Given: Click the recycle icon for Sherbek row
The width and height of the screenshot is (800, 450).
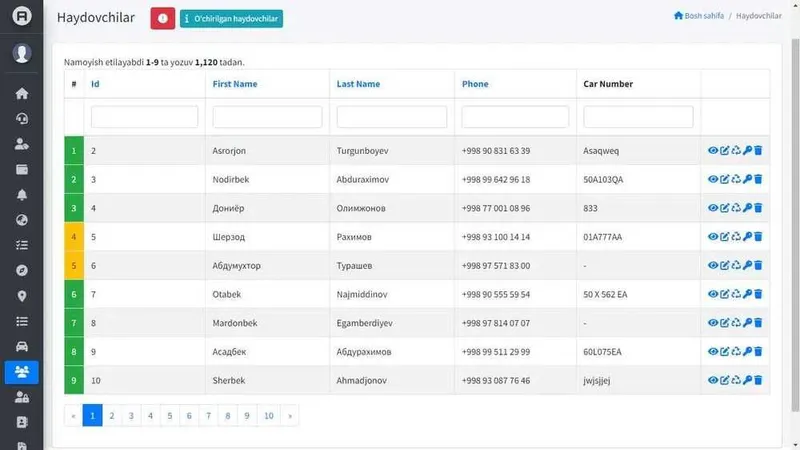Looking at the screenshot, I should [x=736, y=380].
